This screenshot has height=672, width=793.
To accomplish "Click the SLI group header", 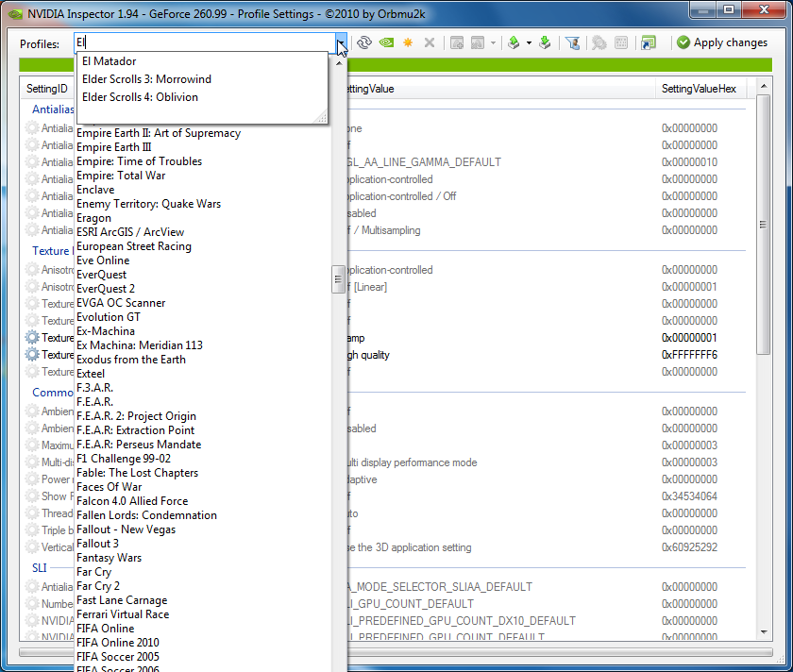I will pos(39,568).
